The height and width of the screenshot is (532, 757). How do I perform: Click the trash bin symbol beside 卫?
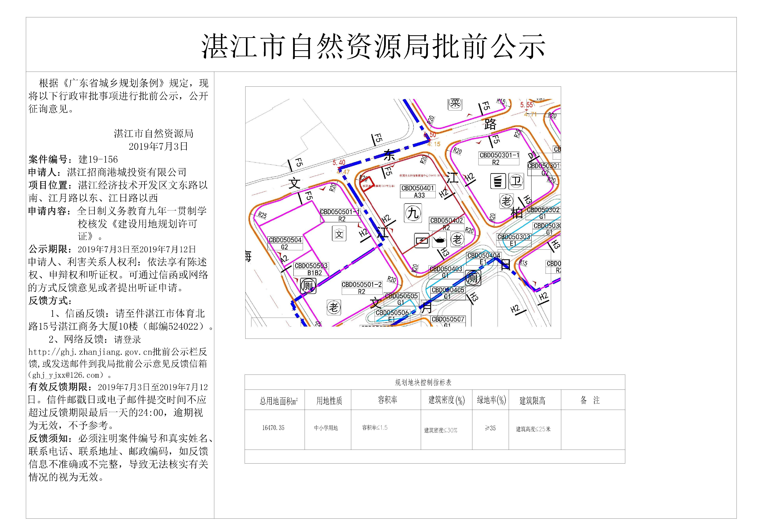(498, 181)
